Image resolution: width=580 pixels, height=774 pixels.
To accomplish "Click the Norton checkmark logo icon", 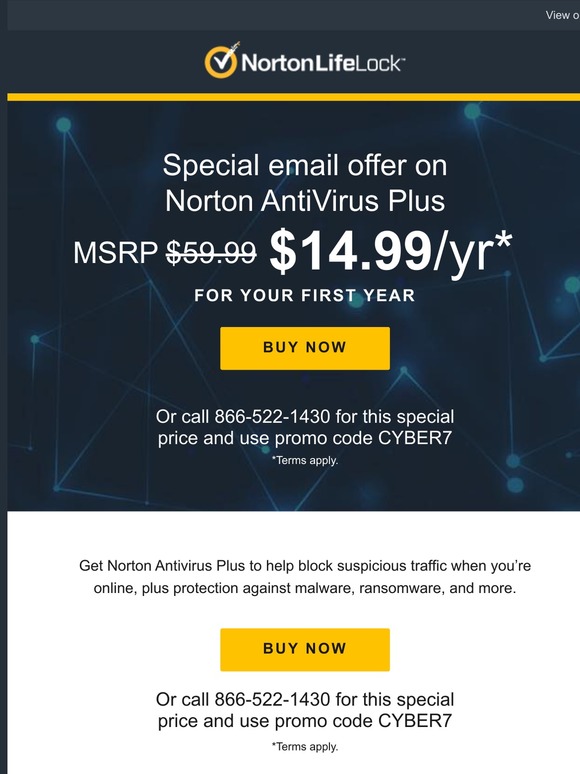I will click(x=221, y=61).
